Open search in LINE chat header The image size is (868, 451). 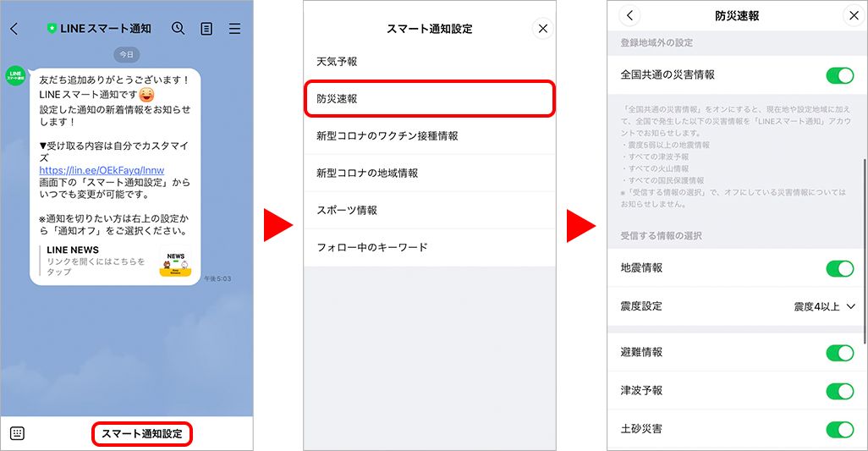pos(178,28)
